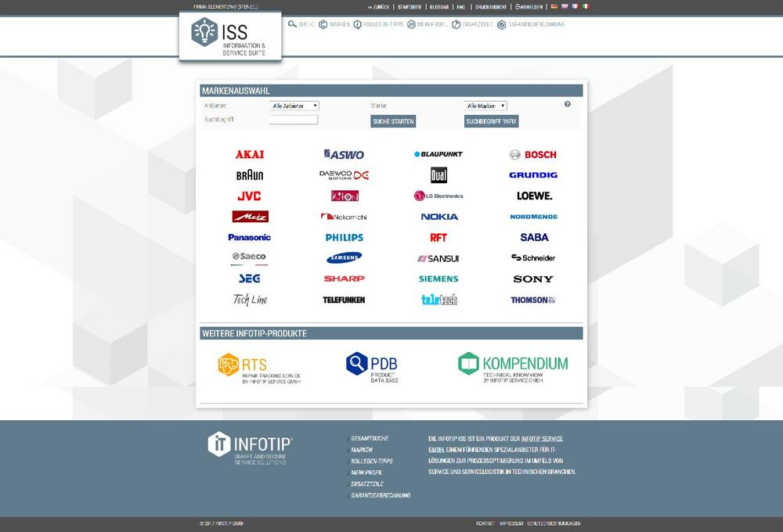
Task: Select the Siemens brand logo
Action: tap(438, 279)
